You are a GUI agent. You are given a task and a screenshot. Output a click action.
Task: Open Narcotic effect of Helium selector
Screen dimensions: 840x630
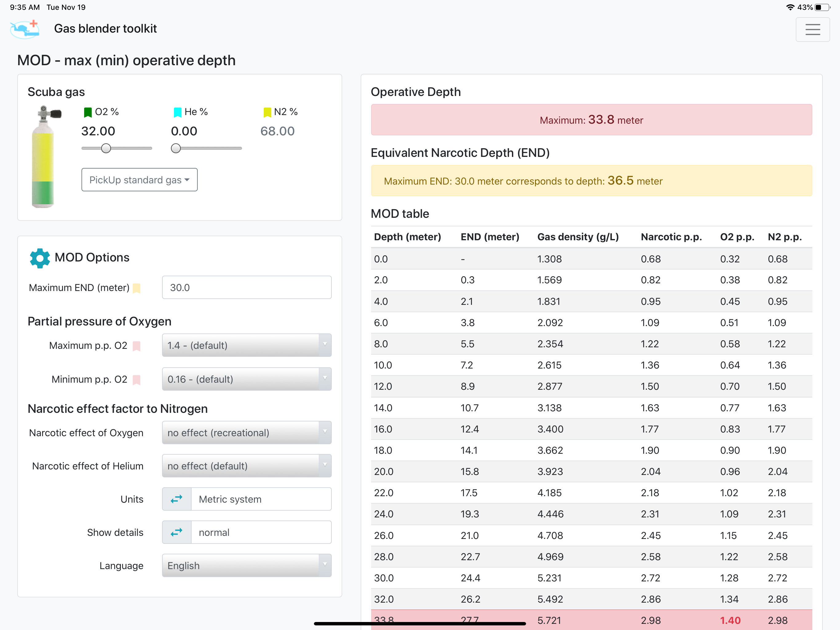coord(247,466)
